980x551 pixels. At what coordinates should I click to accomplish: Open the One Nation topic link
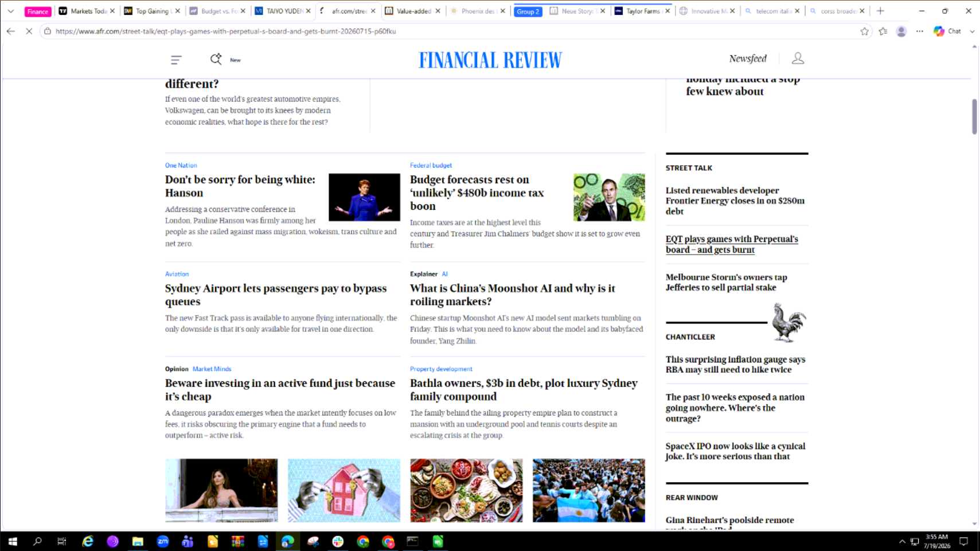(x=181, y=165)
